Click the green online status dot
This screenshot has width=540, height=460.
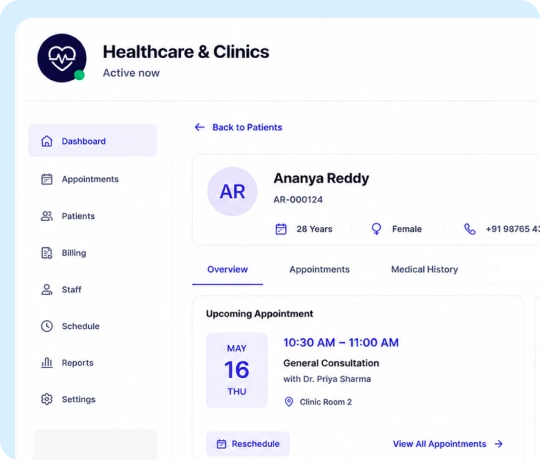[x=79, y=75]
